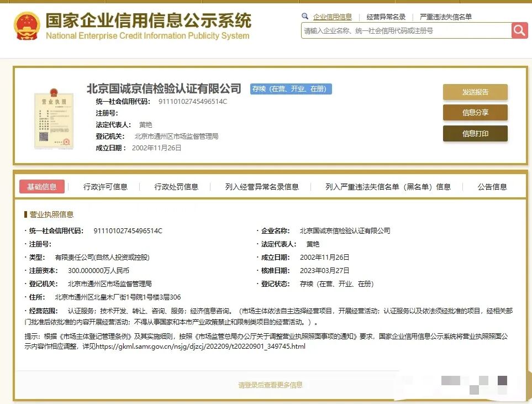Click the yellow bullet icon beside 营业执照信息

[24, 214]
